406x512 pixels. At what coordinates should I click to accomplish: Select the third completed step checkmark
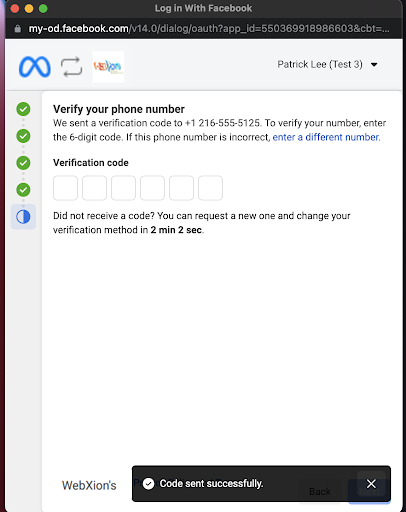click(23, 163)
